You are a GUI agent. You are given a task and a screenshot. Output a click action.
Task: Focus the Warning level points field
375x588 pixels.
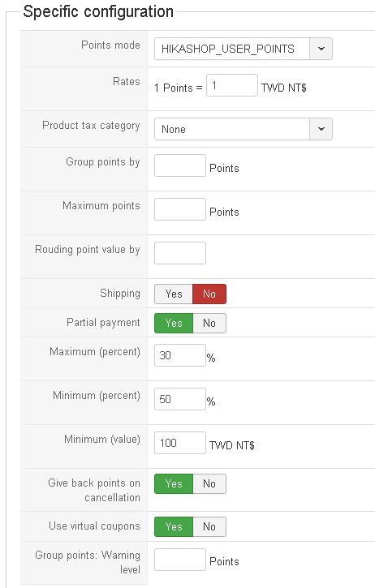[x=180, y=560]
